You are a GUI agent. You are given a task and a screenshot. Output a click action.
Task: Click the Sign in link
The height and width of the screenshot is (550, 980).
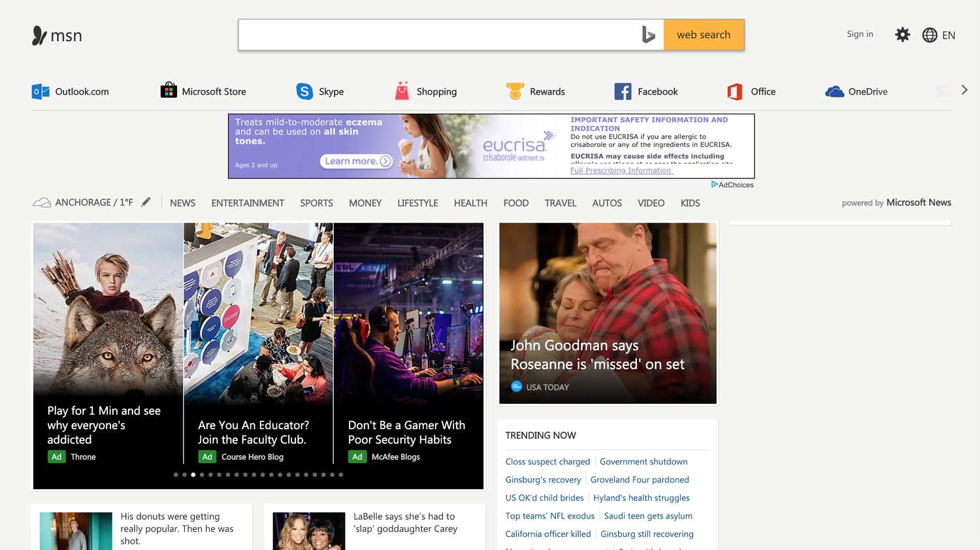[860, 34]
